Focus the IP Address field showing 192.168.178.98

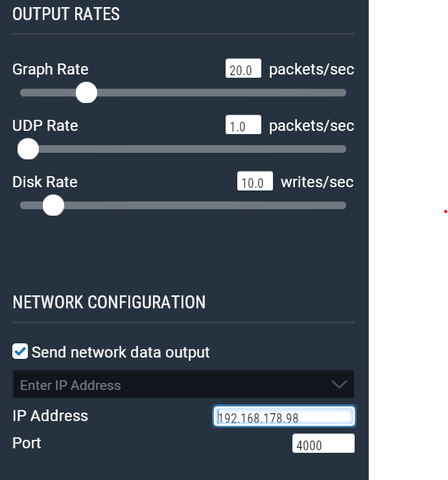point(284,417)
